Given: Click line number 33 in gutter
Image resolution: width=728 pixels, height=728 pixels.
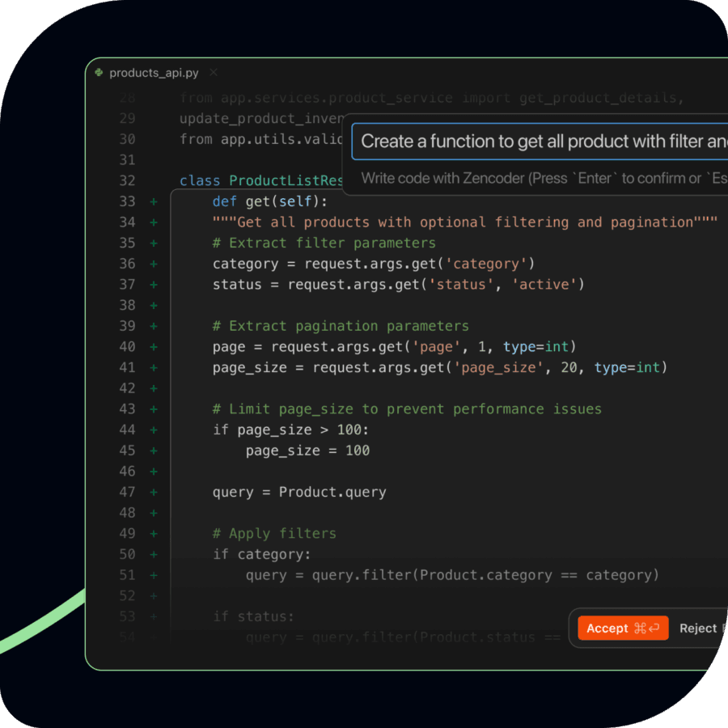Looking at the screenshot, I should [127, 201].
